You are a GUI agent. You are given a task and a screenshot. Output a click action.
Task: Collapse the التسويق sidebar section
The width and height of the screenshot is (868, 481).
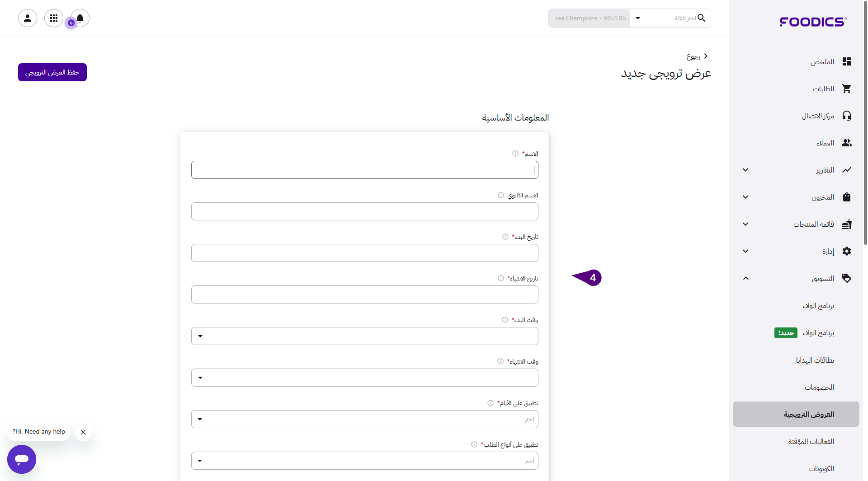[745, 278]
